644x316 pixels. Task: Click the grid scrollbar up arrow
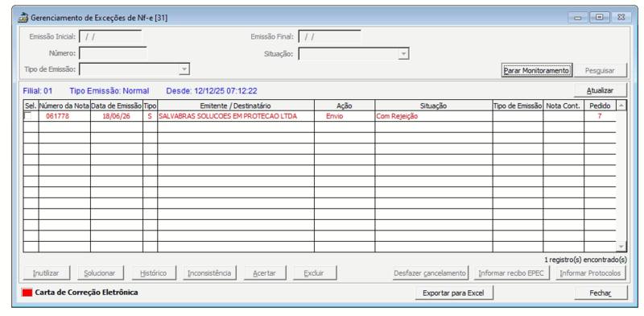(621, 106)
